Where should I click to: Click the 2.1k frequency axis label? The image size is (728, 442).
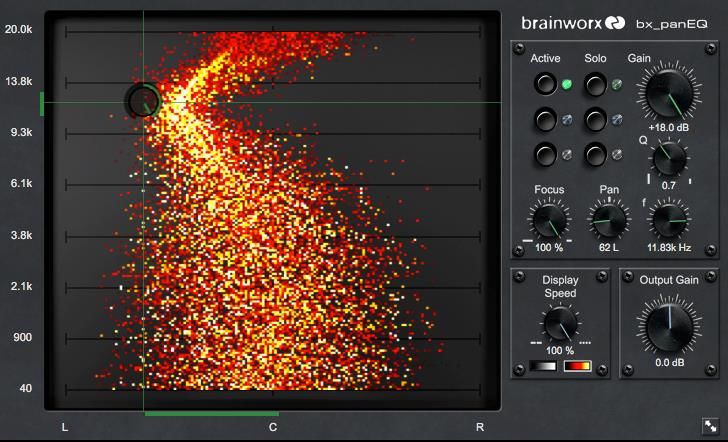coord(21,286)
